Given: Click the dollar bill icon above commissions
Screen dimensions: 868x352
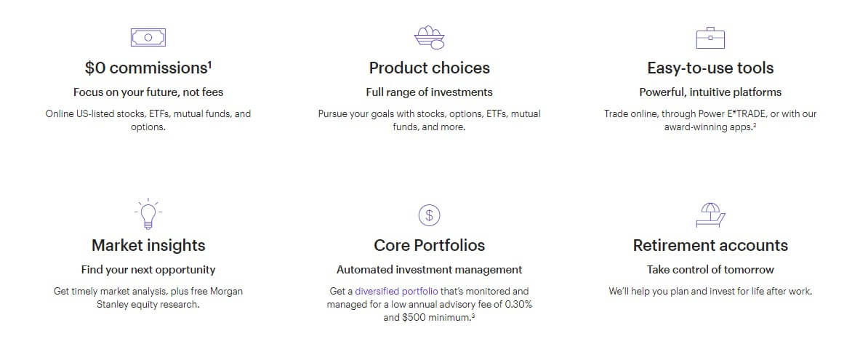Looking at the screenshot, I should coord(148,36).
